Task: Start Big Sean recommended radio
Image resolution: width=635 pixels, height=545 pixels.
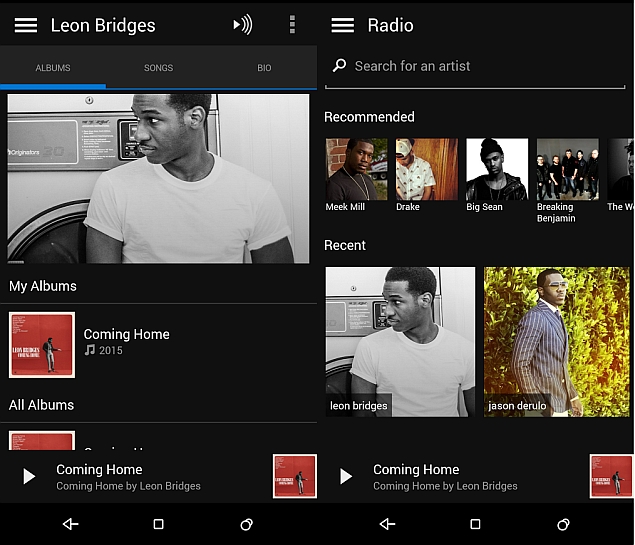Action: tap(497, 169)
